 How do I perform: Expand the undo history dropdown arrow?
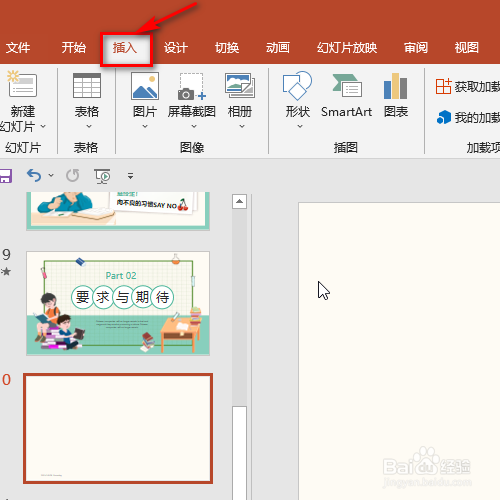coord(51,175)
